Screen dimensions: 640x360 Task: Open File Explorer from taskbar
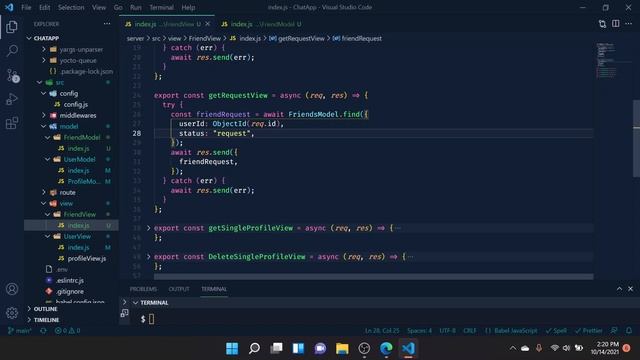(x=342, y=348)
